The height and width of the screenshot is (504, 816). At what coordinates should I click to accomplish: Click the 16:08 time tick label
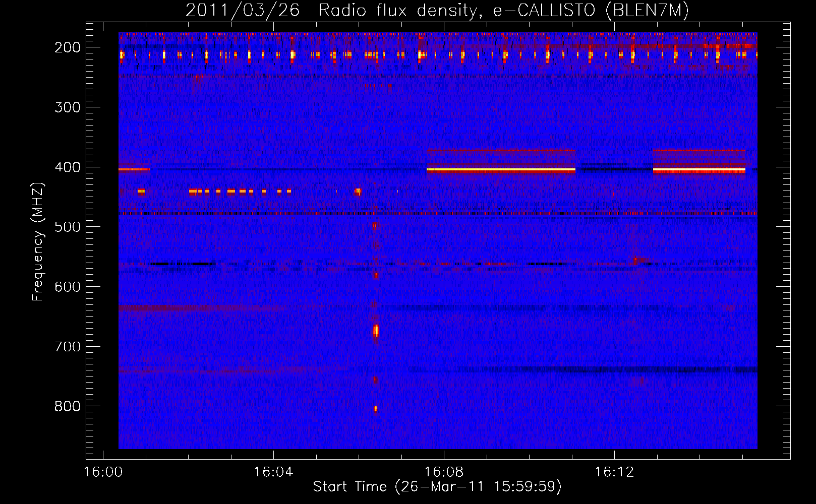click(444, 472)
